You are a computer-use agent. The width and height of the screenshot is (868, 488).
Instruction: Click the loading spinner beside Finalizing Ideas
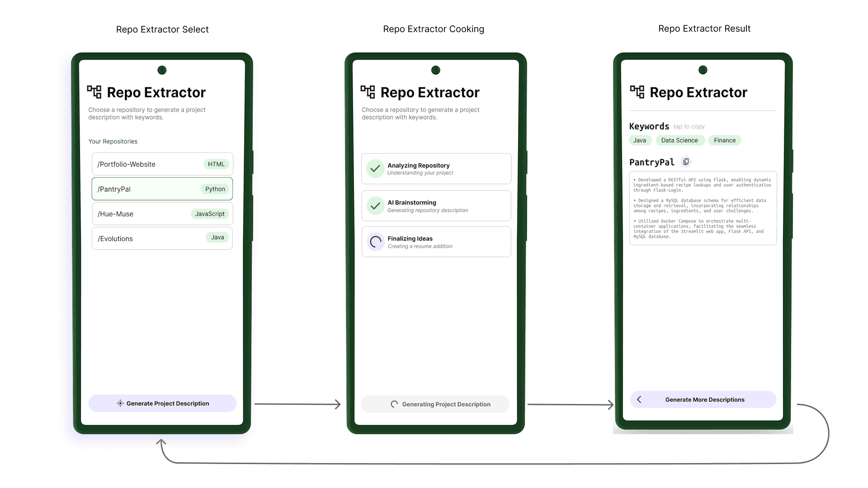375,242
